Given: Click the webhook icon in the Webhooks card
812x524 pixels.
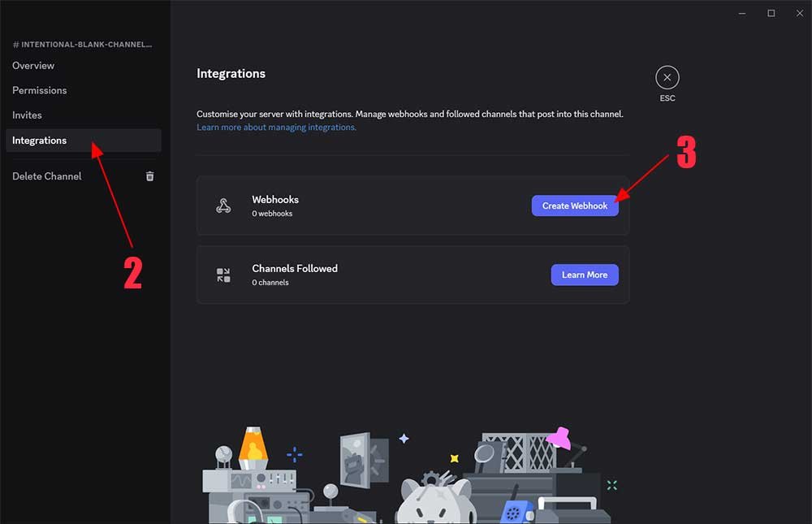Looking at the screenshot, I should pyautogui.click(x=223, y=206).
